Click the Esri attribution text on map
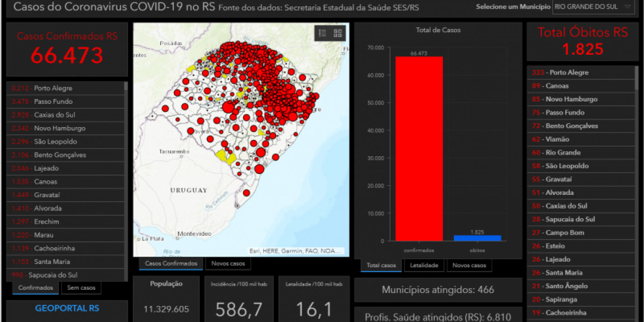The image size is (644, 322). pos(295,251)
